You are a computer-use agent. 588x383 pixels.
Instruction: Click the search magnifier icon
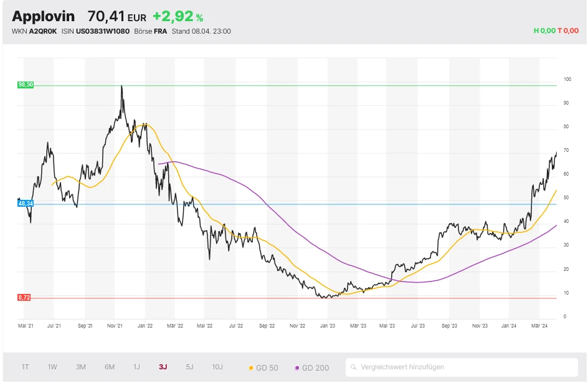point(354,367)
